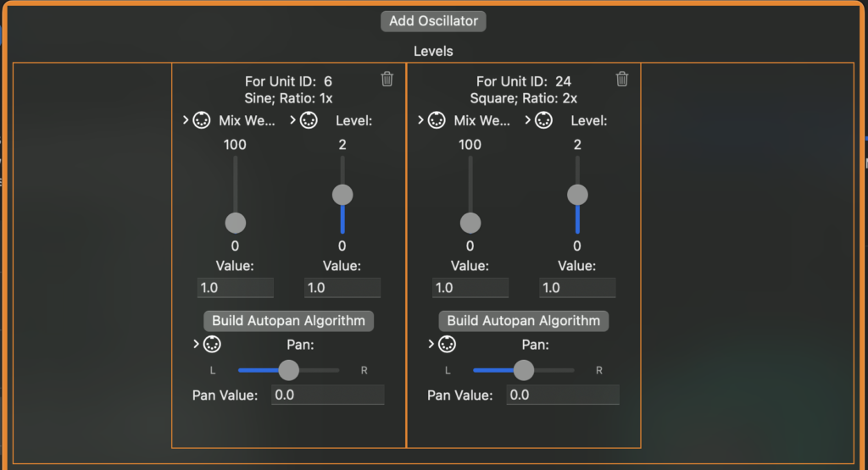The width and height of the screenshot is (868, 470).
Task: Click MIDI icon beside Pan in Unit 24
Action: tap(447, 344)
